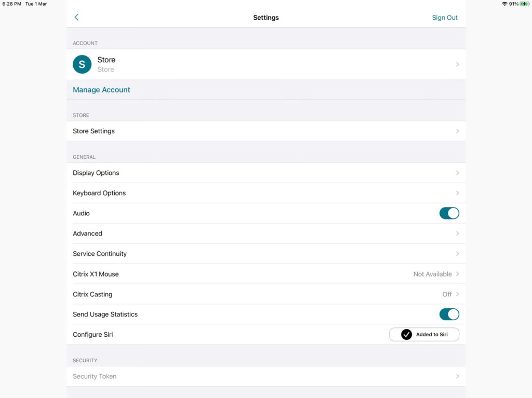Disable Send Usage Statistics switch
This screenshot has width=532, height=398.
pos(449,314)
